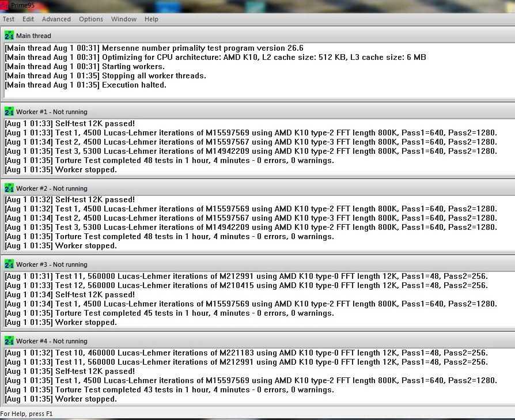Click Worker #1 'Test 1, 4500 Lucas-Lehmer' line
Screen dimensions: 515x420
click(251, 133)
